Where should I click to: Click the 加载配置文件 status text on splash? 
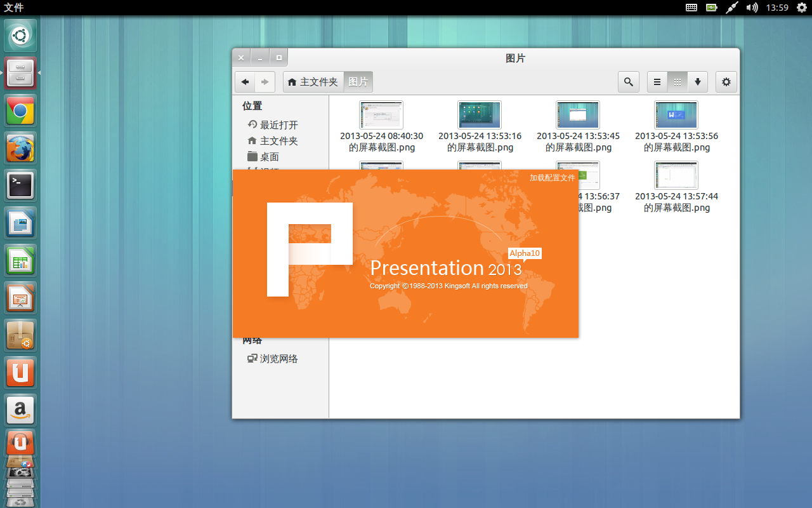pyautogui.click(x=552, y=178)
